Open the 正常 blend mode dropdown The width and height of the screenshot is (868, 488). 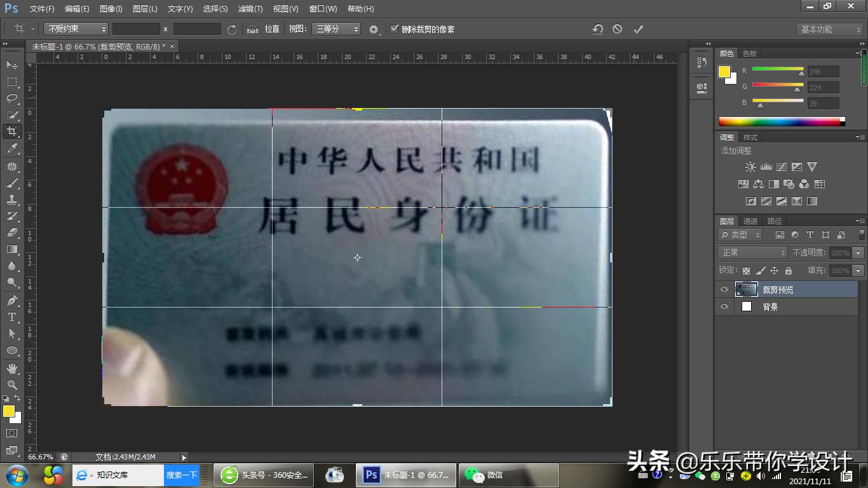click(x=752, y=252)
